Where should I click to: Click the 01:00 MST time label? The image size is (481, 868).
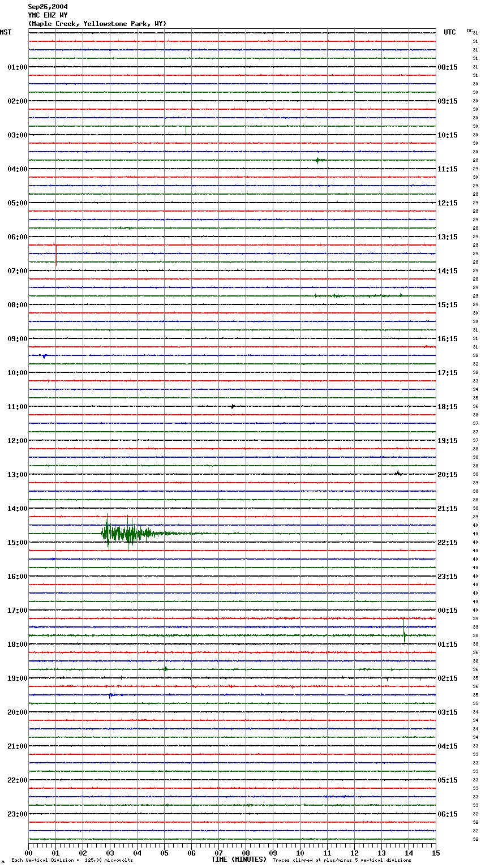[18, 67]
